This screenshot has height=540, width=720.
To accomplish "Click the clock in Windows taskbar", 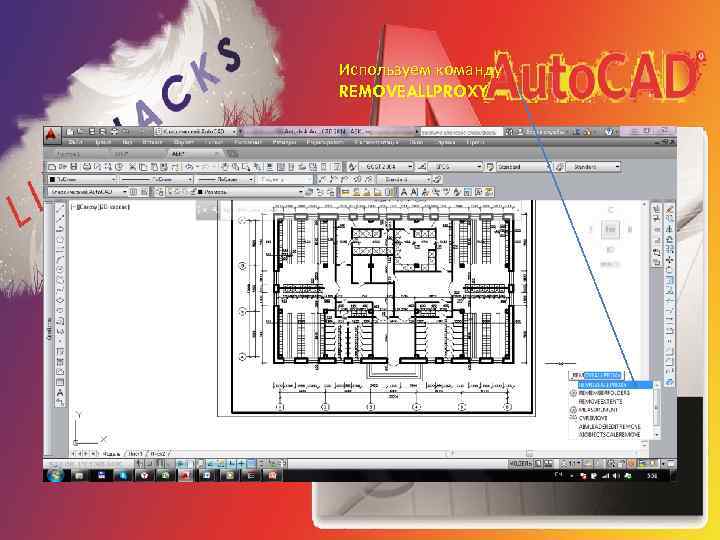I will [652, 476].
